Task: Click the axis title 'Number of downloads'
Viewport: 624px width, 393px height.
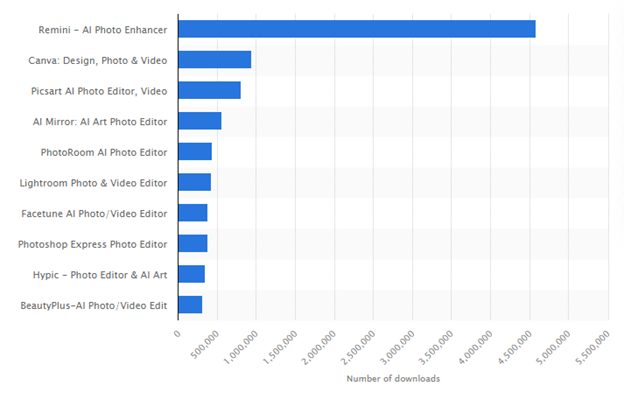Action: point(393,379)
